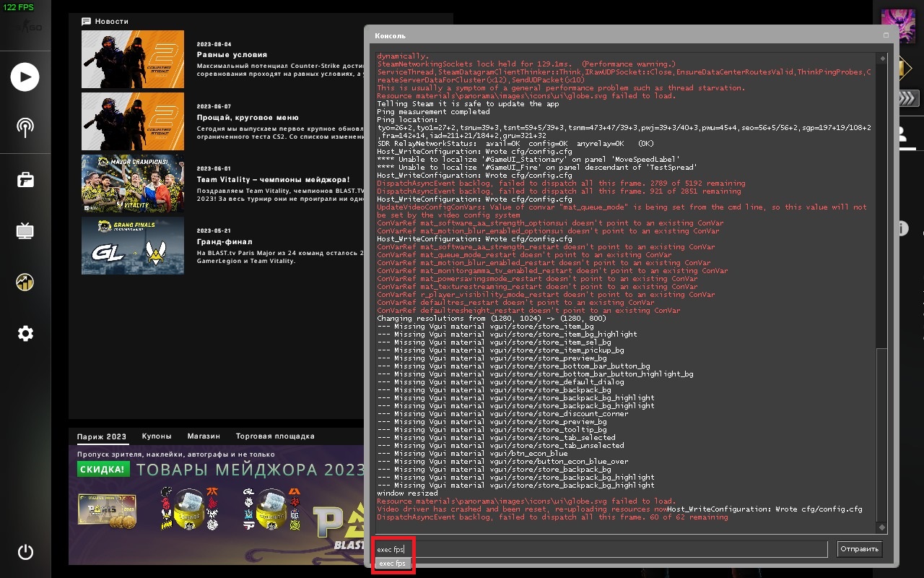Switch to the Магазин tab

point(204,436)
